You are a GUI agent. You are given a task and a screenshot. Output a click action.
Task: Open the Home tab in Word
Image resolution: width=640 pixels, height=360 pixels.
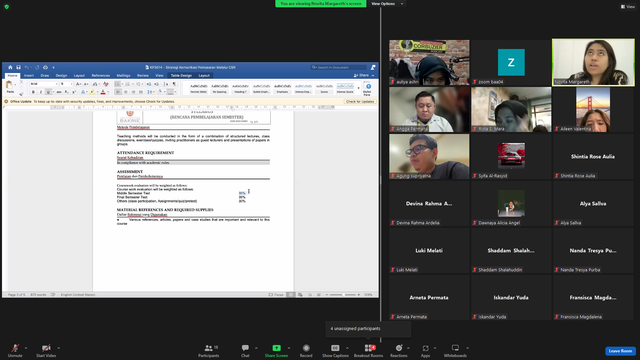click(x=13, y=76)
